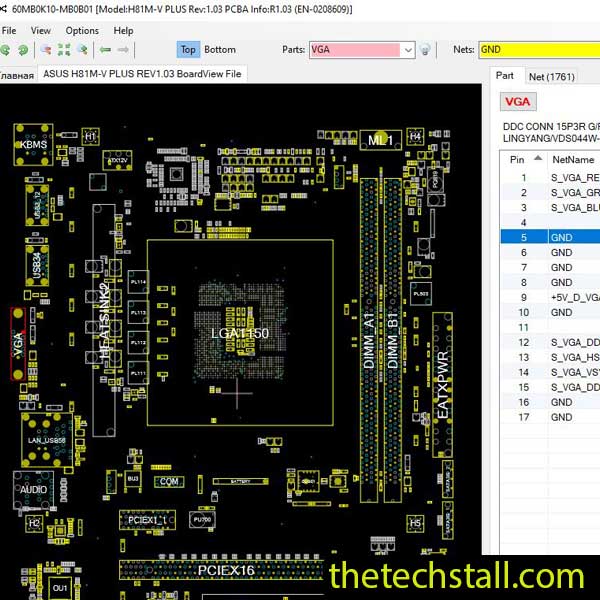This screenshot has height=600, width=600.
Task: Click the green back arrow icon
Action: coord(104,49)
